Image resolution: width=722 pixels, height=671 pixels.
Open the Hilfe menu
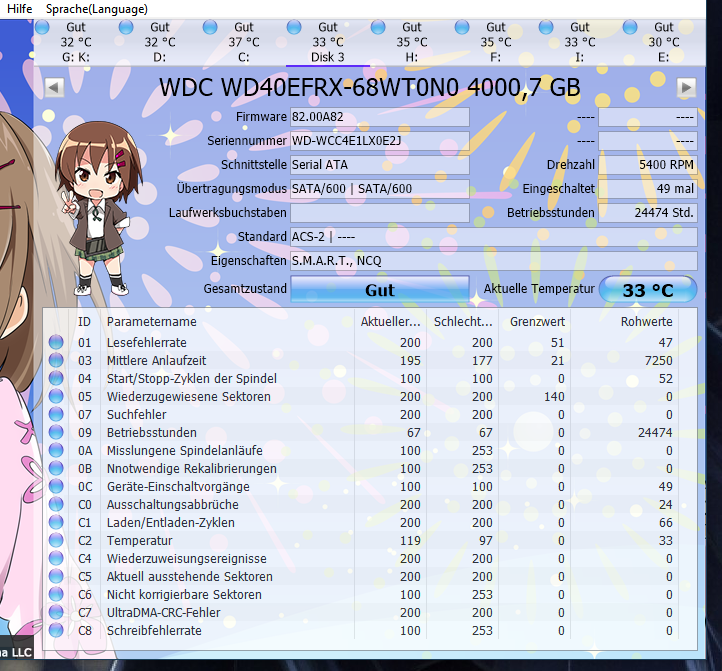pyautogui.click(x=19, y=8)
